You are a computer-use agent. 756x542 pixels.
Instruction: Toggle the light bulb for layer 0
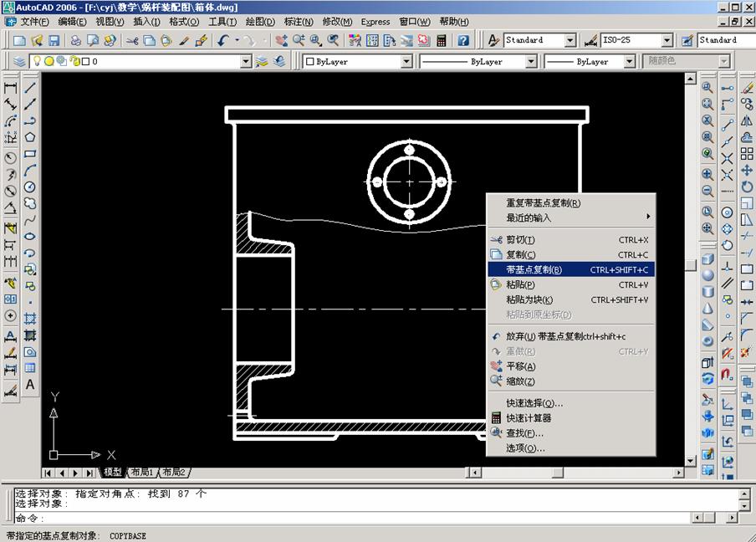[37, 61]
